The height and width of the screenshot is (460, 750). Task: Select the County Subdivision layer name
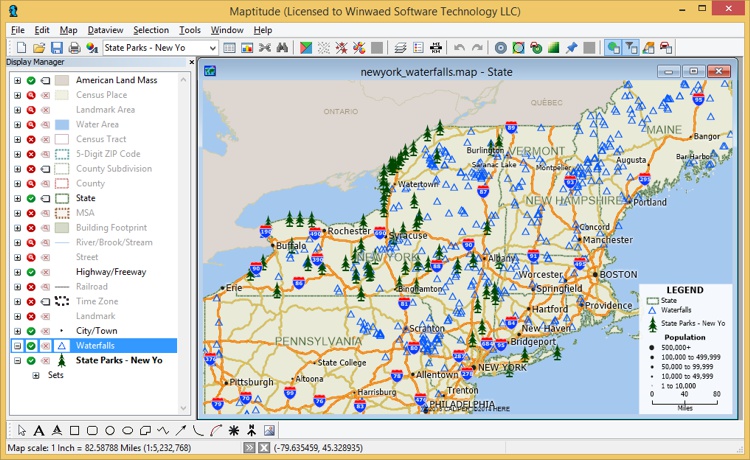point(114,169)
